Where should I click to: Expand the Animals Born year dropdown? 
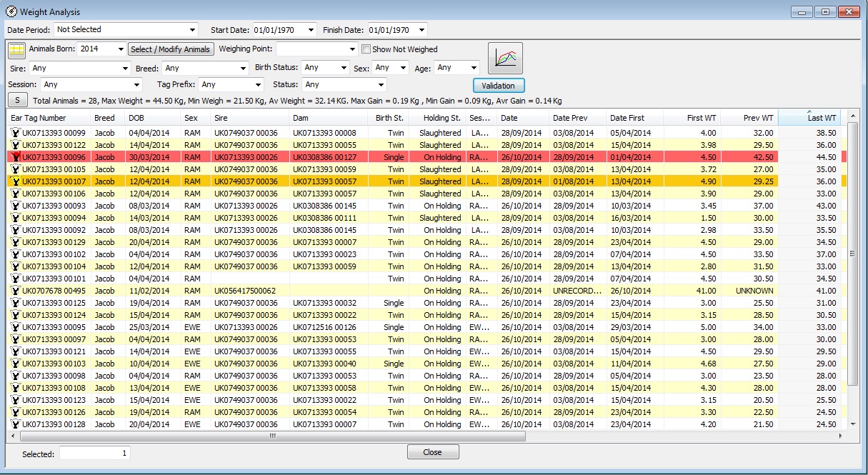tap(120, 49)
